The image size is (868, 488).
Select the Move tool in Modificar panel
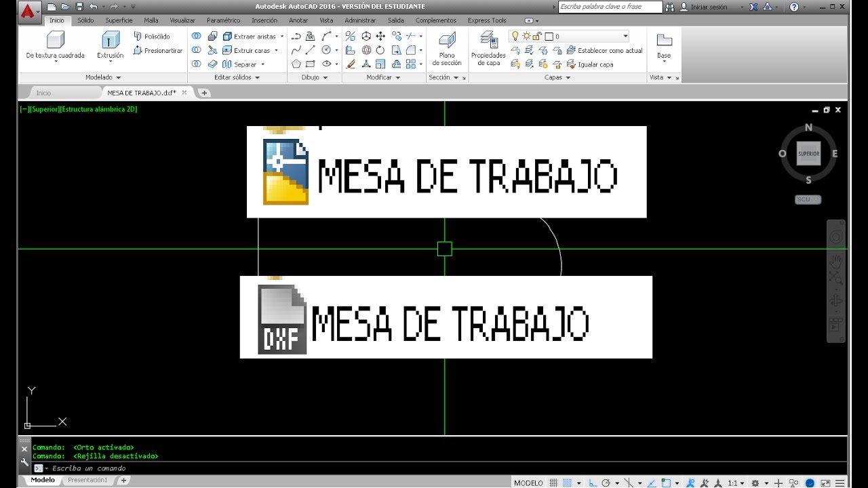(380, 36)
